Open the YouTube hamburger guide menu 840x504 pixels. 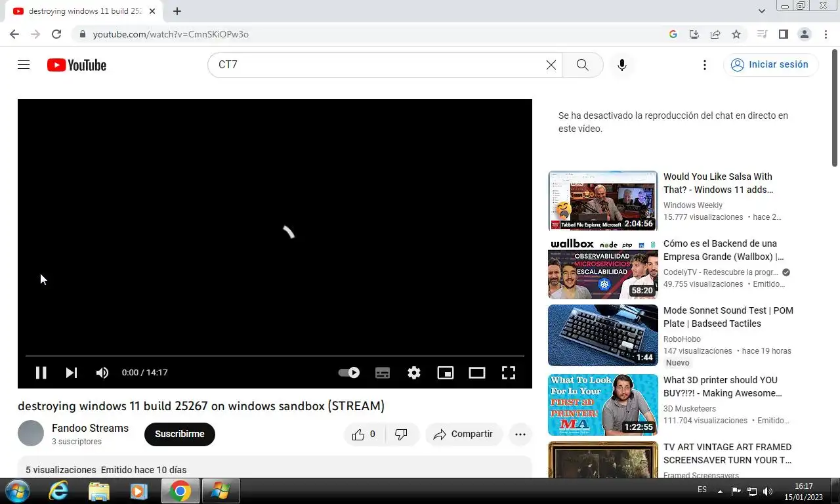[24, 65]
